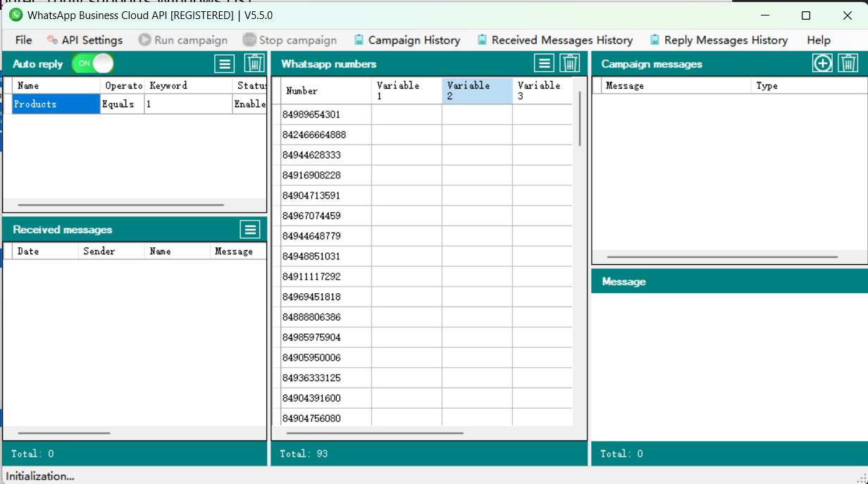This screenshot has height=484, width=868.
Task: Open Reply Messages History
Action: pyautogui.click(x=719, y=40)
